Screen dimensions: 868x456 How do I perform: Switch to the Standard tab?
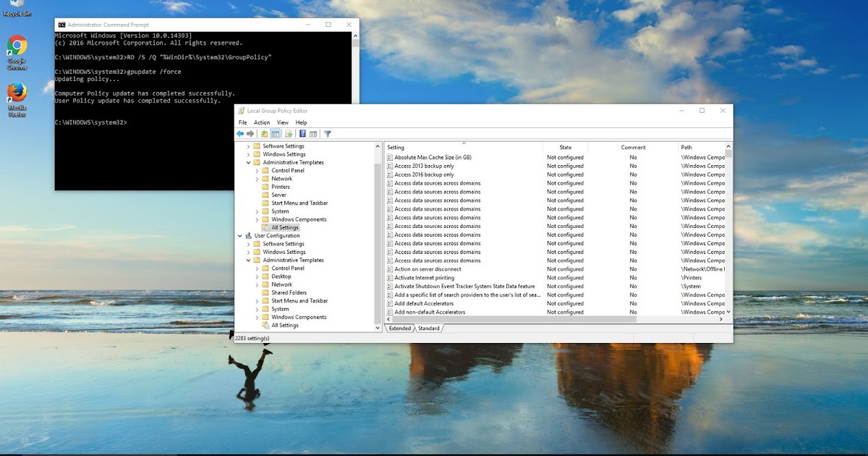pos(430,328)
